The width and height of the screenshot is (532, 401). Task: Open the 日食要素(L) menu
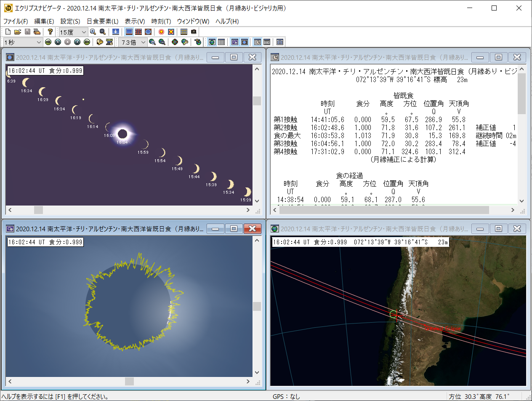click(102, 21)
